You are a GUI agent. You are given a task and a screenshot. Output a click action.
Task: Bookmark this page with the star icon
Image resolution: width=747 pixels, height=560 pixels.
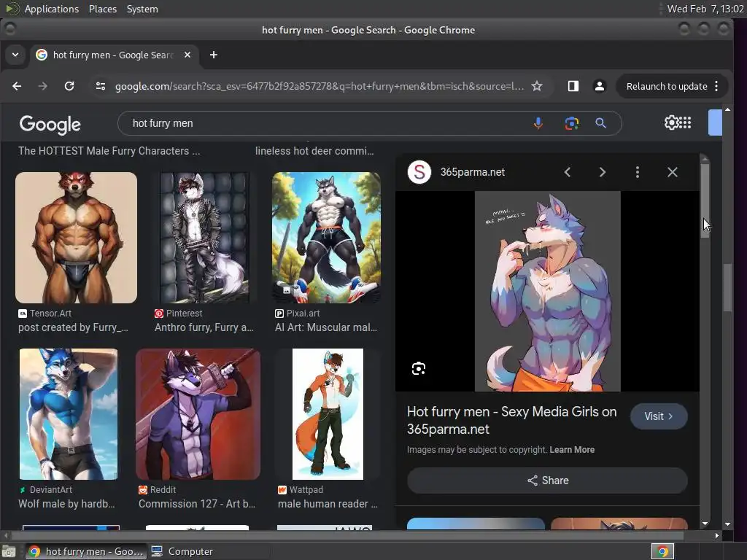(x=537, y=86)
